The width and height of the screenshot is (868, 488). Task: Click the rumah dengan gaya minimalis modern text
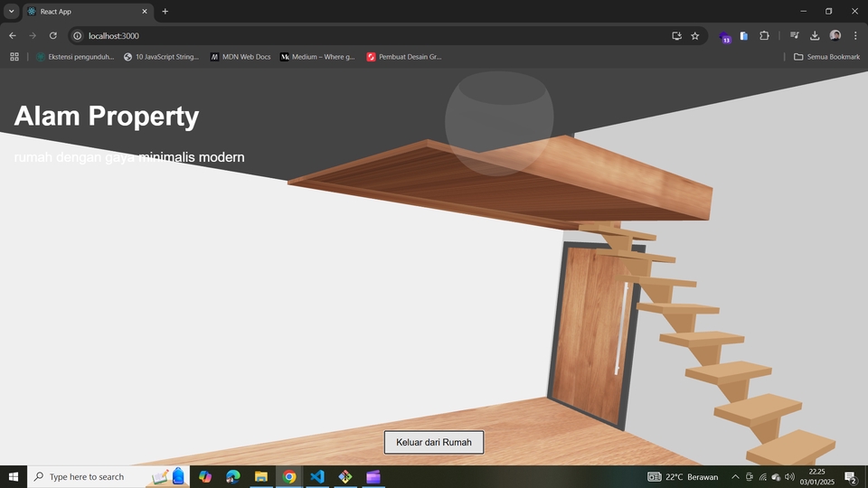pyautogui.click(x=129, y=157)
